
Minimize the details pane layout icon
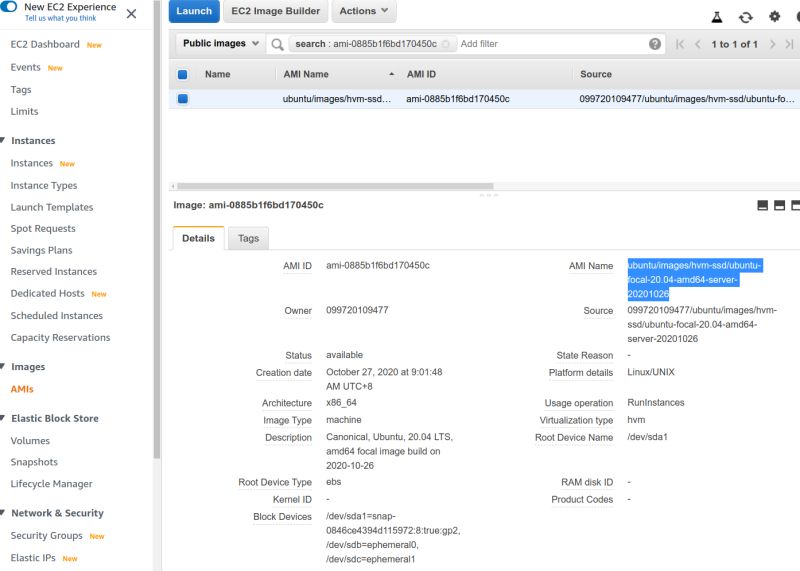762,206
